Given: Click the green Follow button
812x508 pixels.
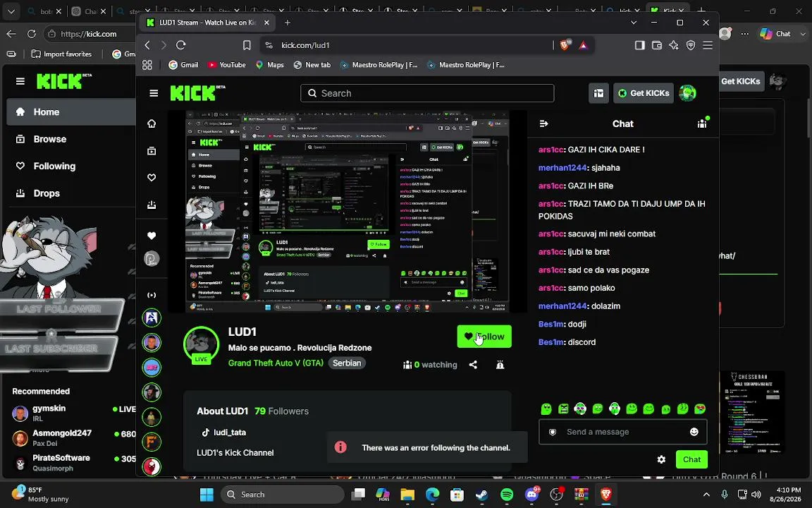Looking at the screenshot, I should point(484,337).
